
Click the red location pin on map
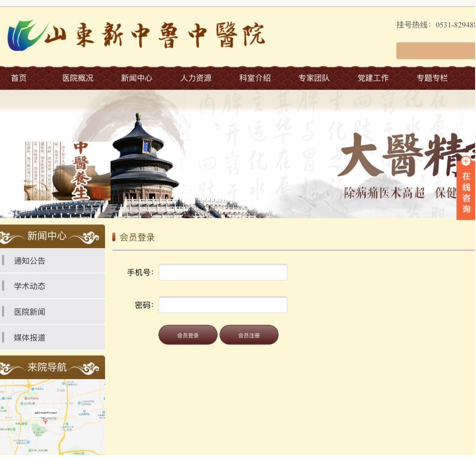[45, 420]
